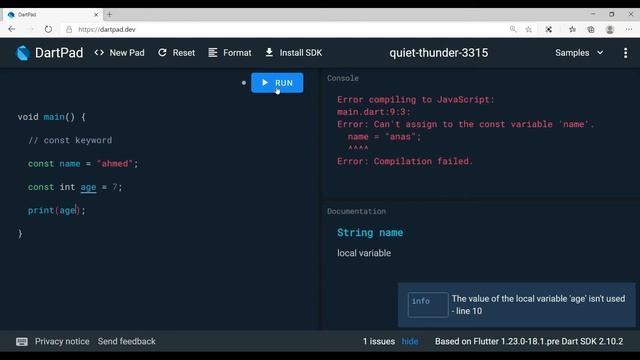This screenshot has height=360, width=640.
Task: Open the favorites list icon
Action: 572,29
